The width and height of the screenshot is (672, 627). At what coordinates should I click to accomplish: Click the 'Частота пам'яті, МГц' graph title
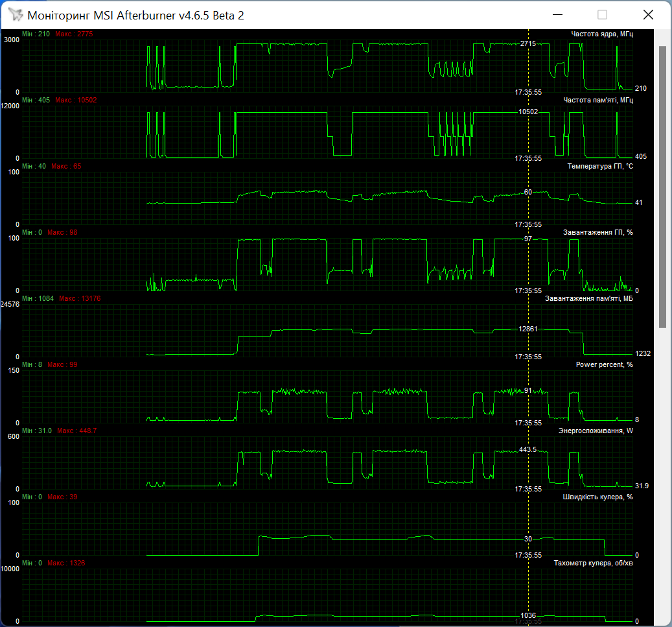coord(598,100)
